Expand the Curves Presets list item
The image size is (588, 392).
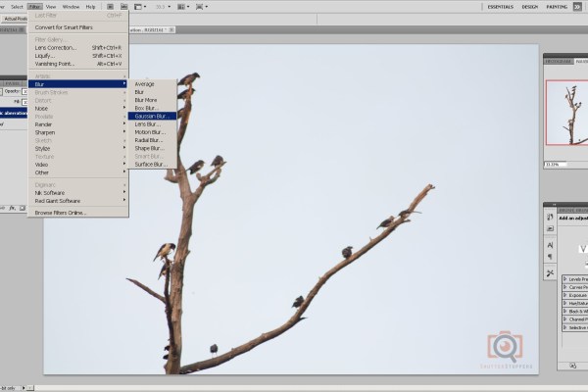coord(576,287)
